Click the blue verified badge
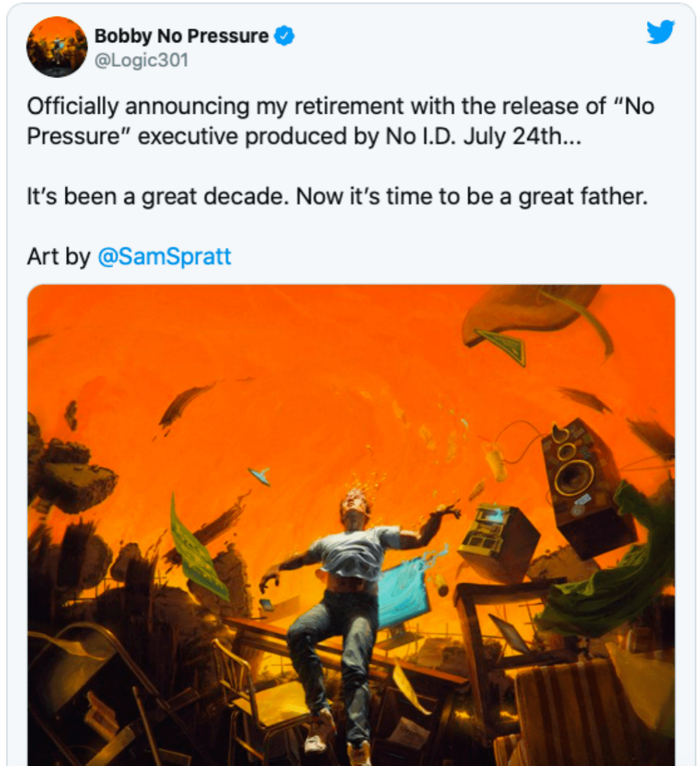 click(x=284, y=36)
